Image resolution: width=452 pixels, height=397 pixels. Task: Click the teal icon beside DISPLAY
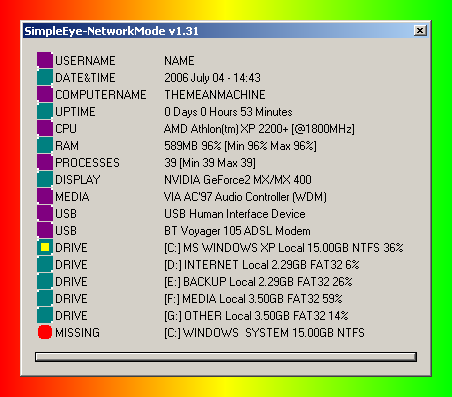[45, 179]
